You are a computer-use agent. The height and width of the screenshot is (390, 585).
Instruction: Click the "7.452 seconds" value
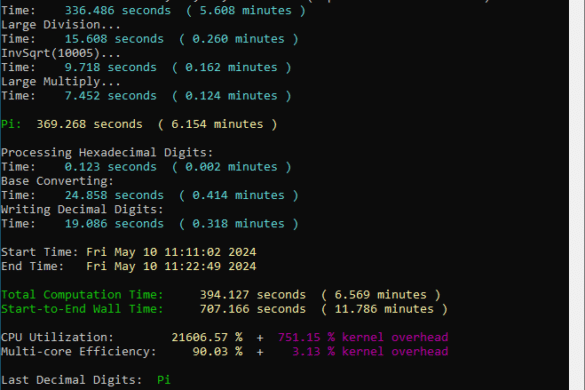[110, 96]
